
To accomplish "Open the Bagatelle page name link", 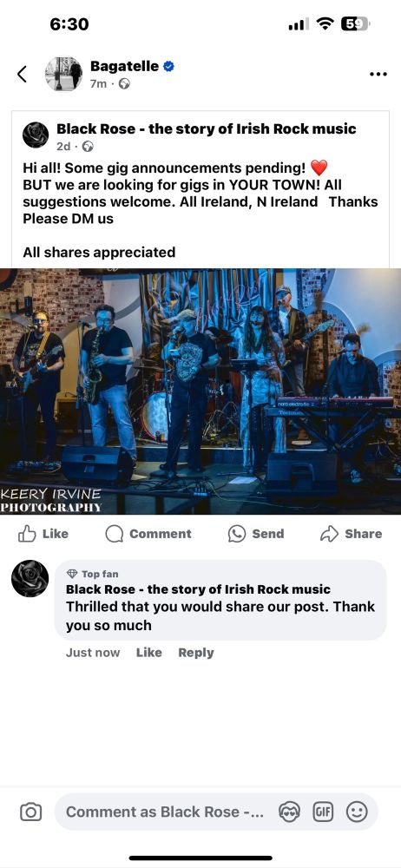I will tap(125, 67).
